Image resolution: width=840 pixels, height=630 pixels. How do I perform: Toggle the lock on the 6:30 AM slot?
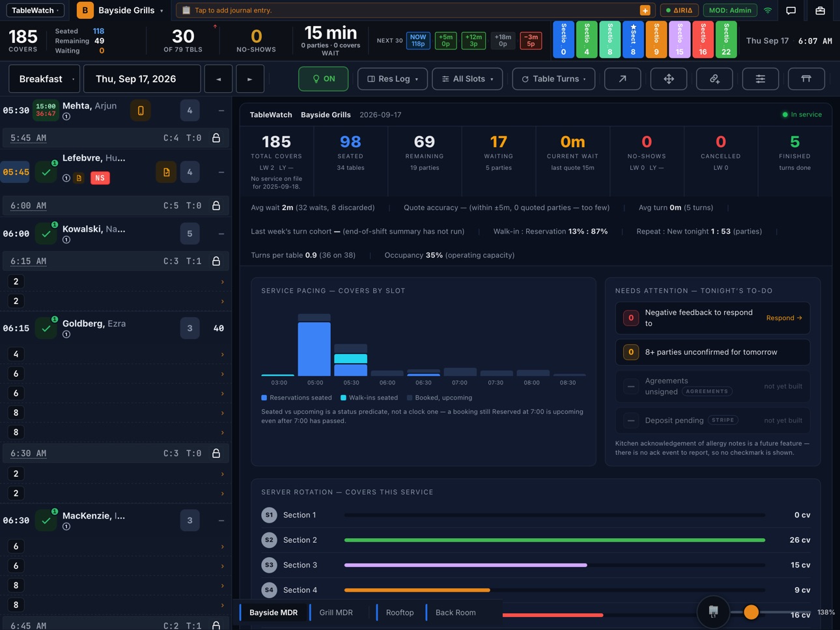point(216,453)
